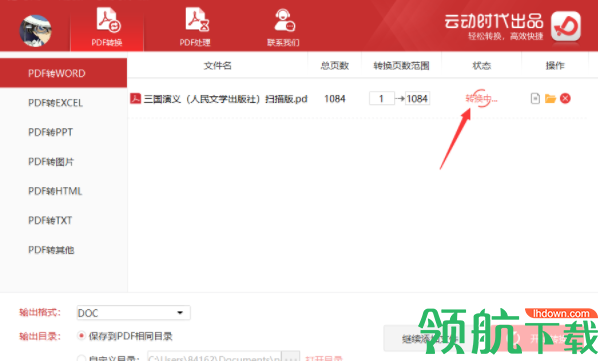Select PDF转TXT in the sidebar
The height and width of the screenshot is (361, 598).
(50, 220)
